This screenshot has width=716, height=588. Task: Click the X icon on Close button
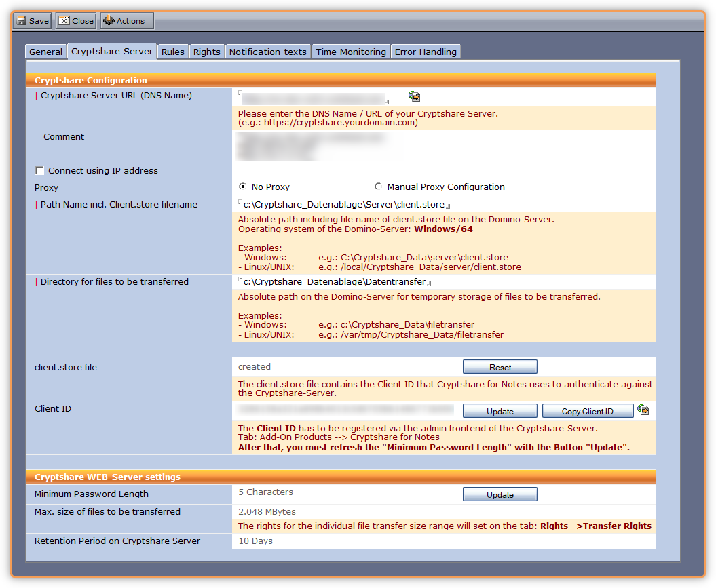click(64, 20)
